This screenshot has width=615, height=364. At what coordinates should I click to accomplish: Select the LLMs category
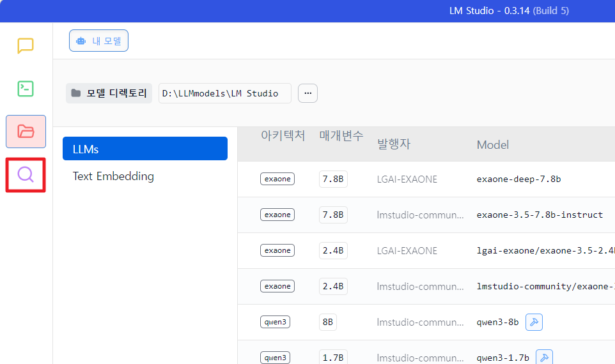point(145,149)
